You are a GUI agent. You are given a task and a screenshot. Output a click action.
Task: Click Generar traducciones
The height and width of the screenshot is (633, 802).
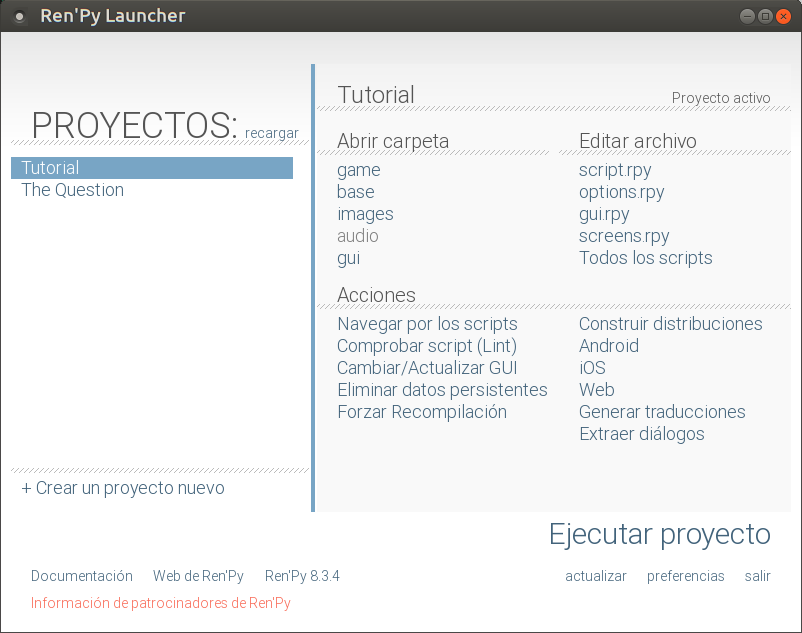click(661, 411)
